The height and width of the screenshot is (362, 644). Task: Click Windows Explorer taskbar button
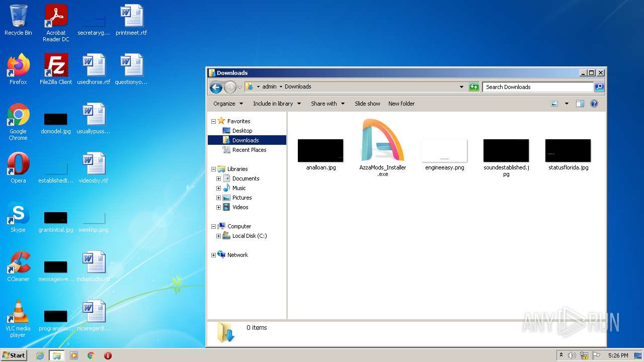[57, 355]
